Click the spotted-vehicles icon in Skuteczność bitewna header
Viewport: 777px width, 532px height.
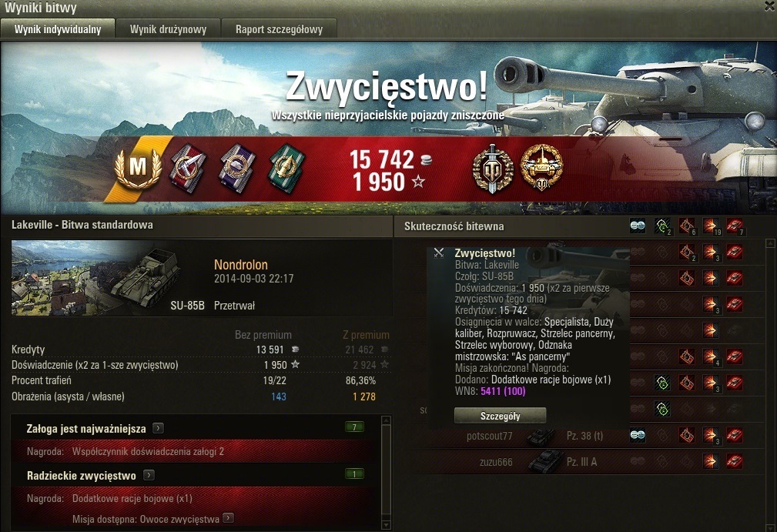click(x=638, y=226)
